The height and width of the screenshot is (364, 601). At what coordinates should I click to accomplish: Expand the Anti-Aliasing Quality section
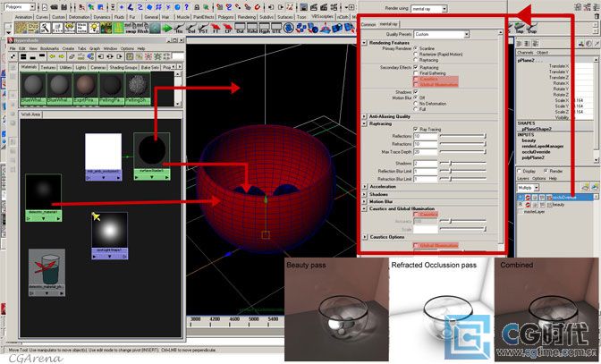[x=364, y=116]
